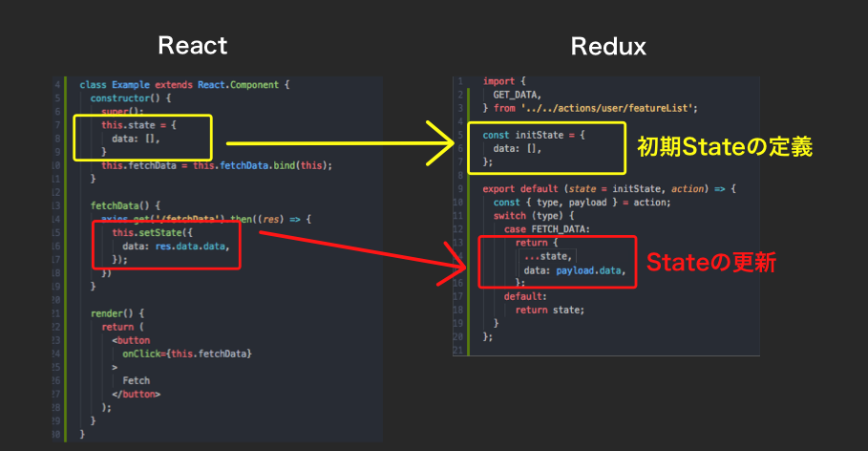Select the "fetchData() {" method line
The height and width of the screenshot is (451, 868).
point(125,205)
